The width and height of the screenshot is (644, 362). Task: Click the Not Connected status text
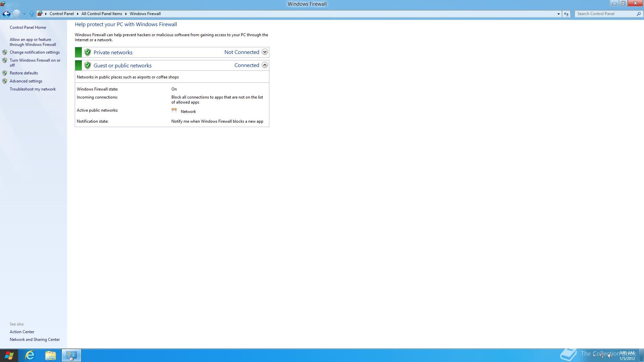click(x=242, y=52)
